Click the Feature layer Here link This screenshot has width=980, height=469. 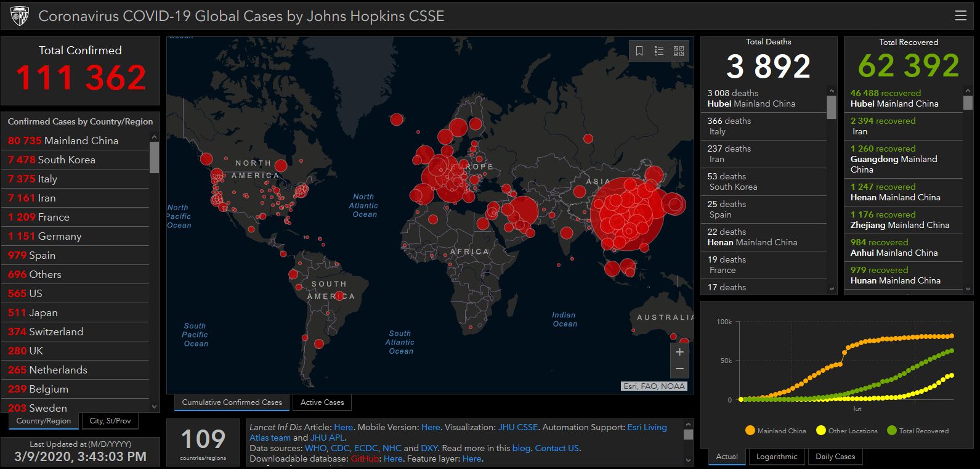click(x=472, y=459)
